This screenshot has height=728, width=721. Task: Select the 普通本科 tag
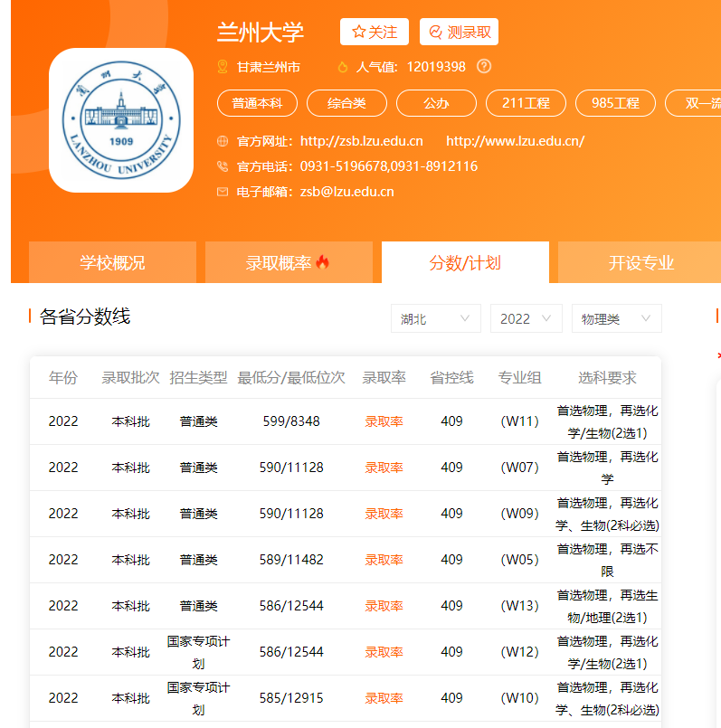257,103
